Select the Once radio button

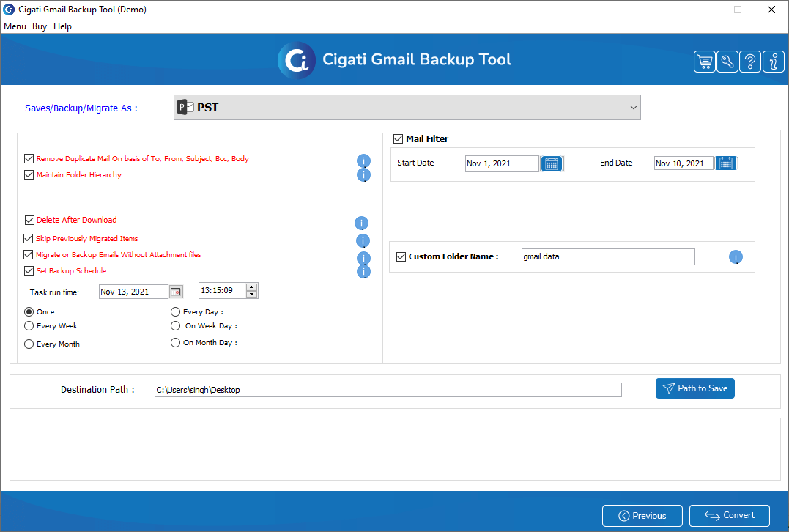tap(29, 312)
